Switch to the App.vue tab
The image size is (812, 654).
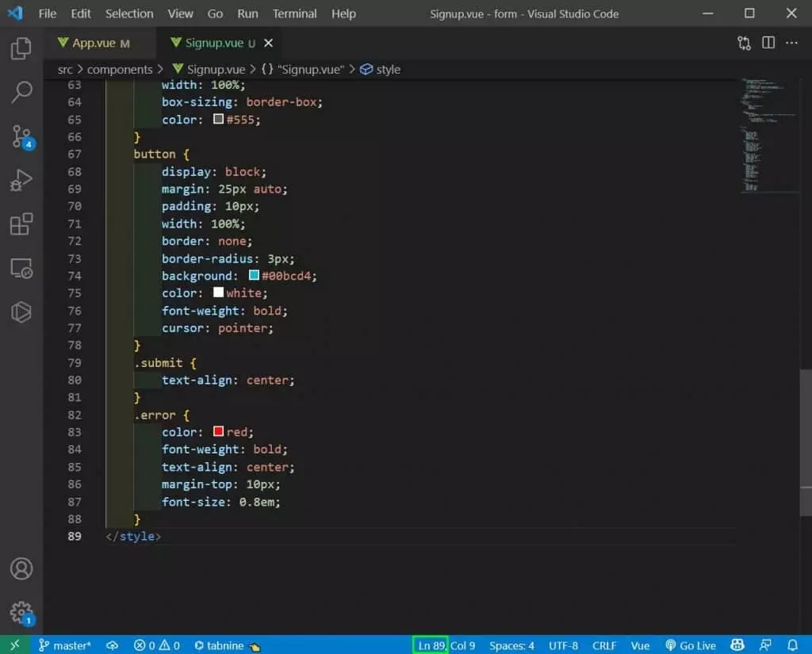pyautogui.click(x=93, y=43)
